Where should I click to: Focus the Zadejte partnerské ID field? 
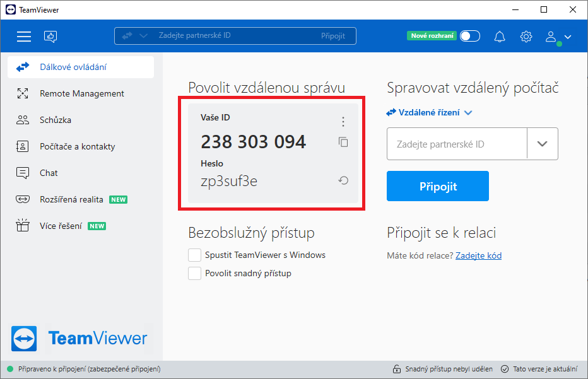tap(457, 144)
